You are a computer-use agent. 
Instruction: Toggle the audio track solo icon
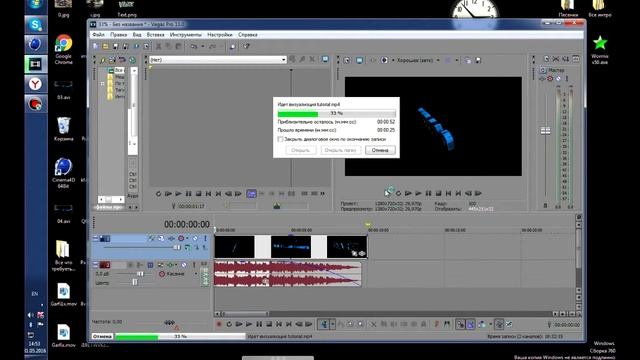tap(194, 265)
